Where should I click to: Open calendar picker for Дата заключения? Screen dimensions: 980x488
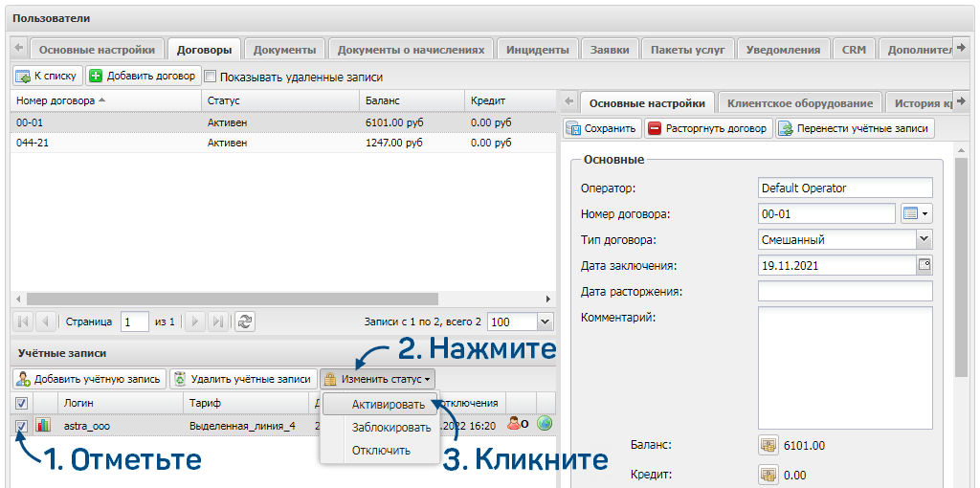[x=925, y=265]
